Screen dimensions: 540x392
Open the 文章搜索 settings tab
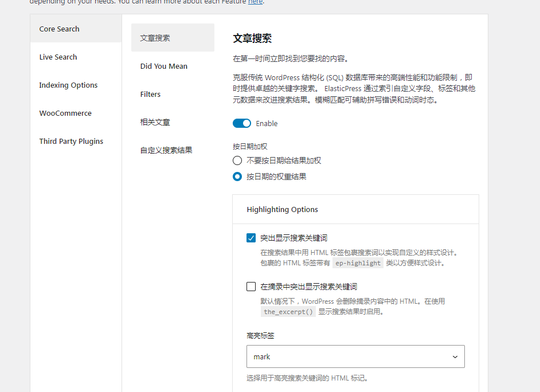155,37
